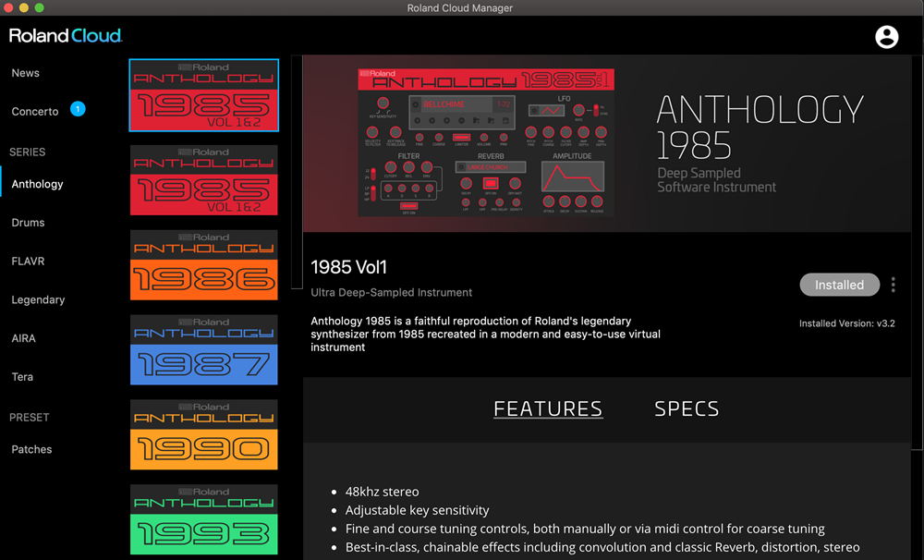
Task: Select the Legendary series
Action: coord(38,299)
